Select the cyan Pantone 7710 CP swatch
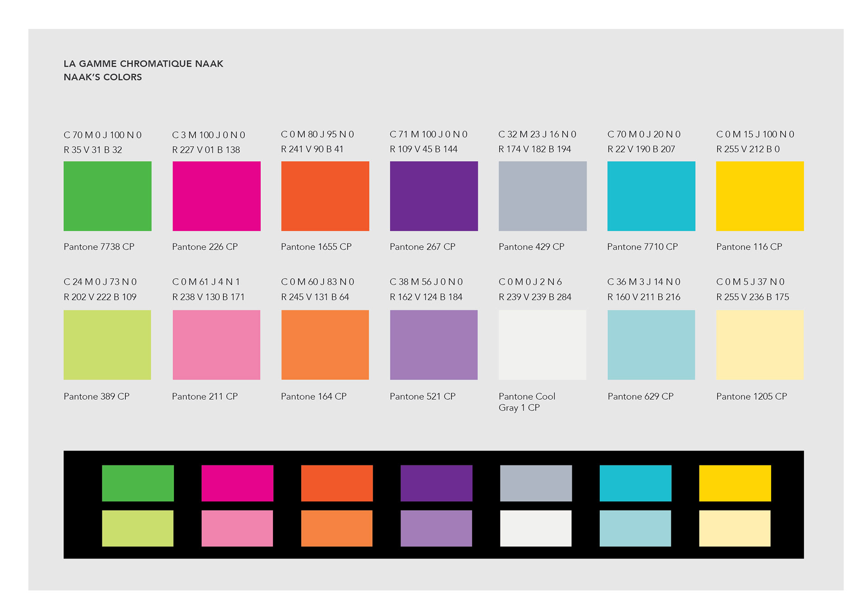The height and width of the screenshot is (615, 868). [x=651, y=196]
